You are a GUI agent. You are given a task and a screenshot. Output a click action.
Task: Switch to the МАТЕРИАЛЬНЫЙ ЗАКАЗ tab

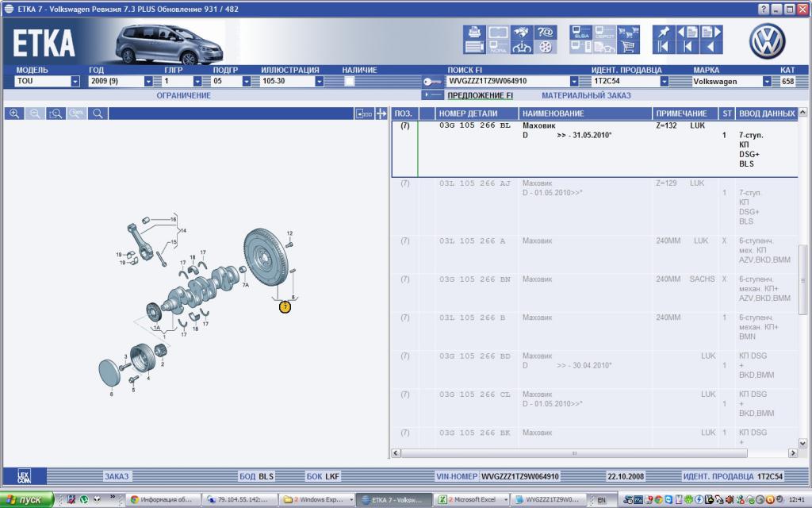point(586,95)
